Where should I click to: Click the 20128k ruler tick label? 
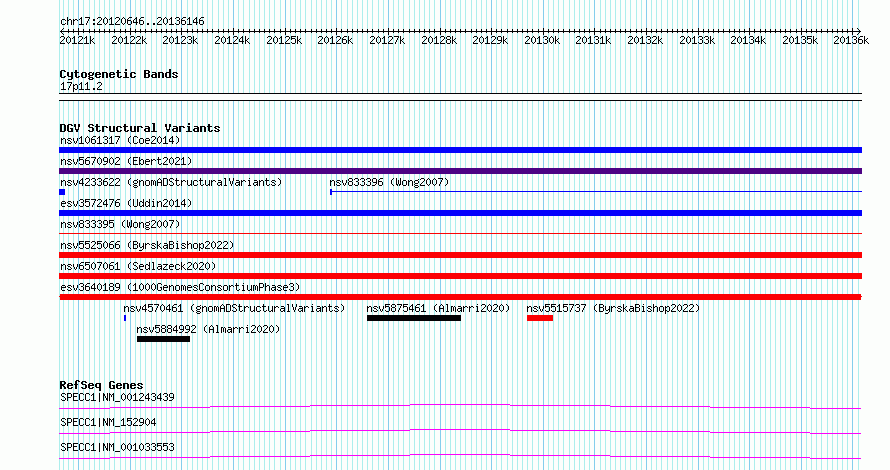coord(439,40)
